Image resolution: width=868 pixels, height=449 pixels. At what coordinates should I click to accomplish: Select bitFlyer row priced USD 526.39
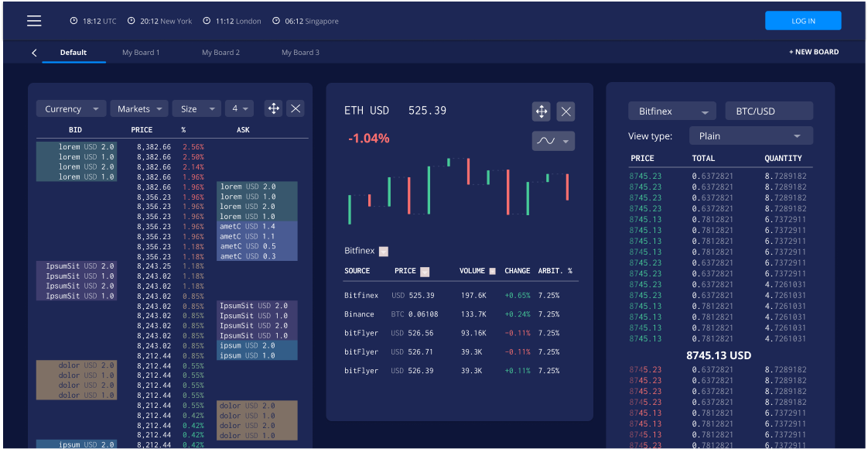(x=460, y=371)
